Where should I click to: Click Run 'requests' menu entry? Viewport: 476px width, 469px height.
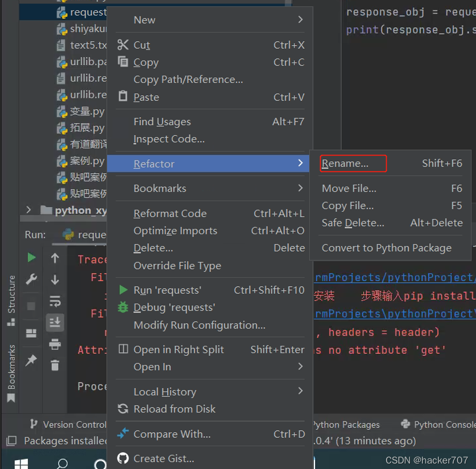tap(210, 290)
